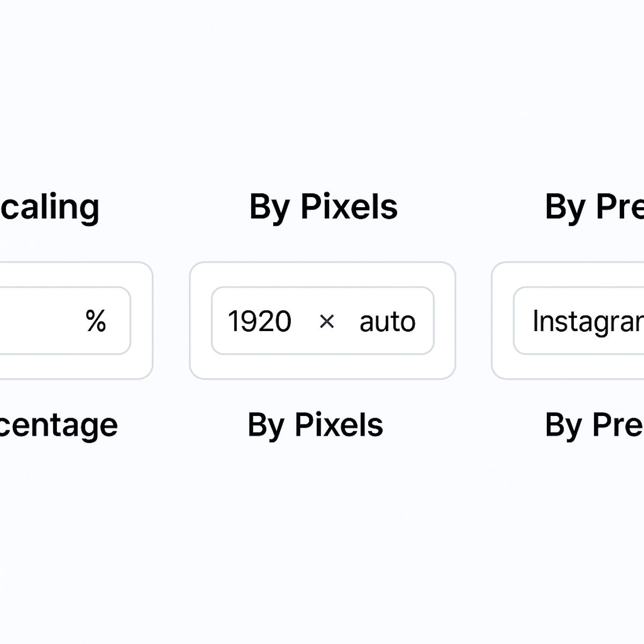
Task: Click the percent sign in the scaling field
Action: click(96, 321)
